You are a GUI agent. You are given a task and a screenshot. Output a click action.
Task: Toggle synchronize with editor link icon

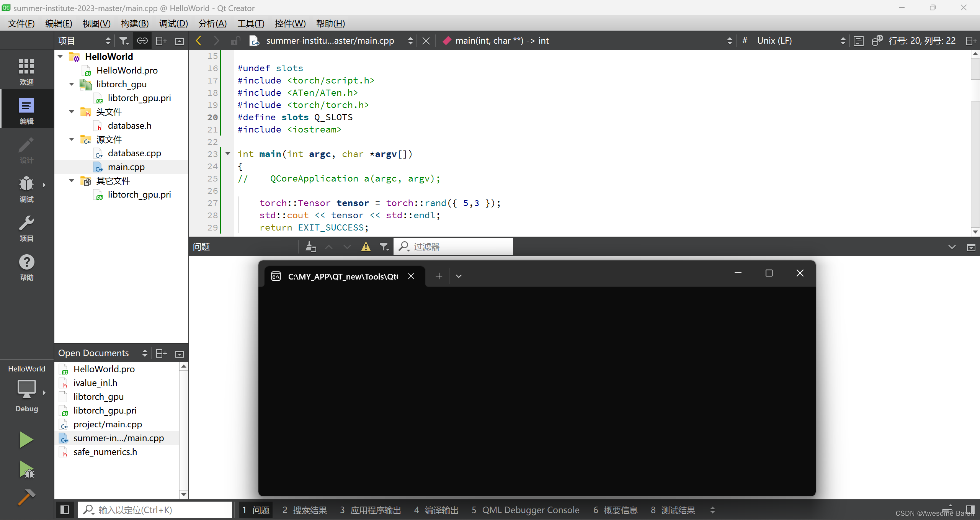tap(142, 41)
